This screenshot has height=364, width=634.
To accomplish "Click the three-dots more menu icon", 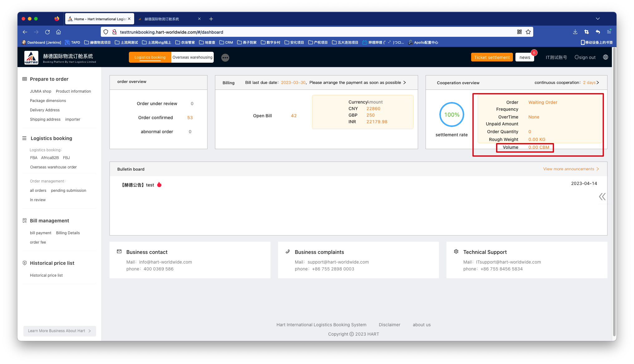I will (225, 58).
